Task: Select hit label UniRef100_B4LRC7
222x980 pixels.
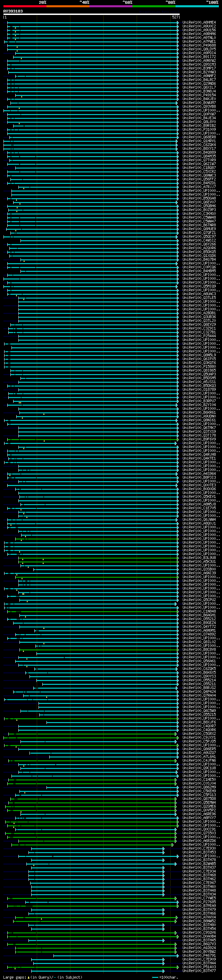Action: coord(199,80)
